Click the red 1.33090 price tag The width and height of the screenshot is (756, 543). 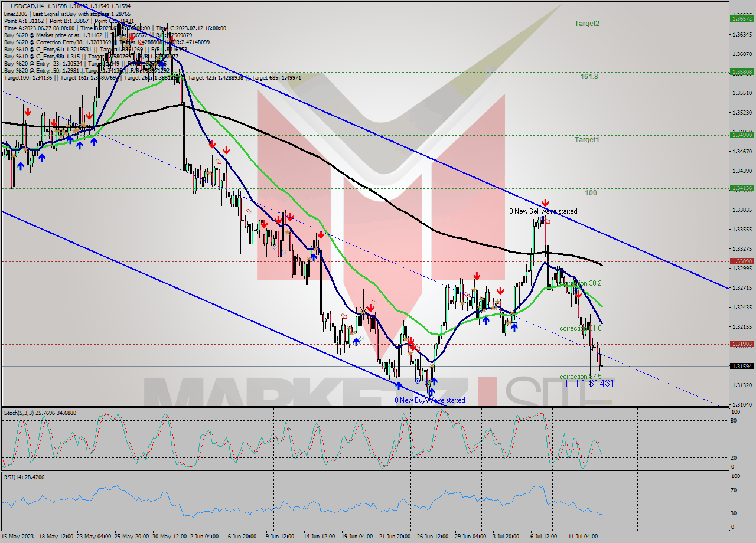(x=742, y=261)
